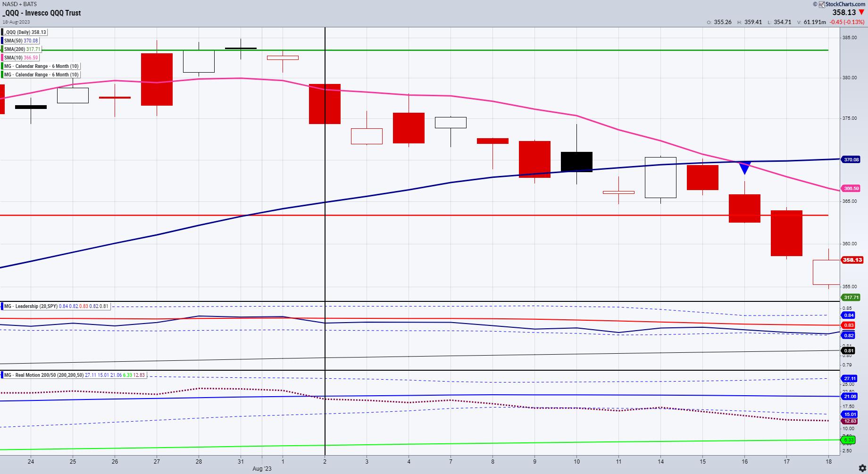Click the change value -0.45 (-0.13%)
868x474 pixels.
847,22
